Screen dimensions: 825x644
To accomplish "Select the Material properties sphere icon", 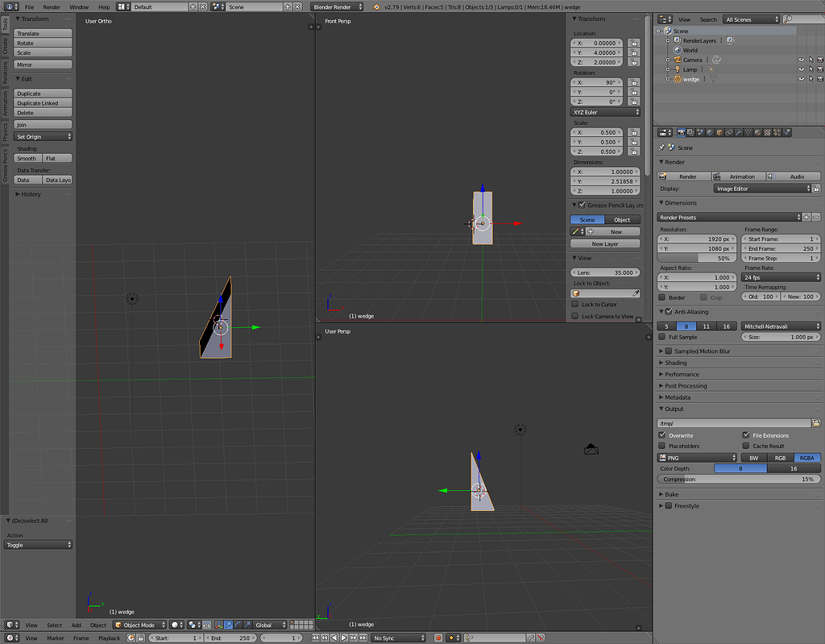I will coord(757,132).
